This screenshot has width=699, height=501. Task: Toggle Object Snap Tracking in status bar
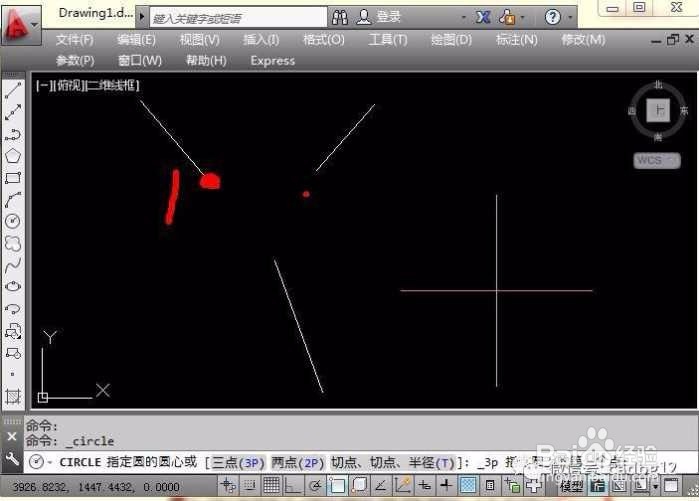(x=381, y=486)
